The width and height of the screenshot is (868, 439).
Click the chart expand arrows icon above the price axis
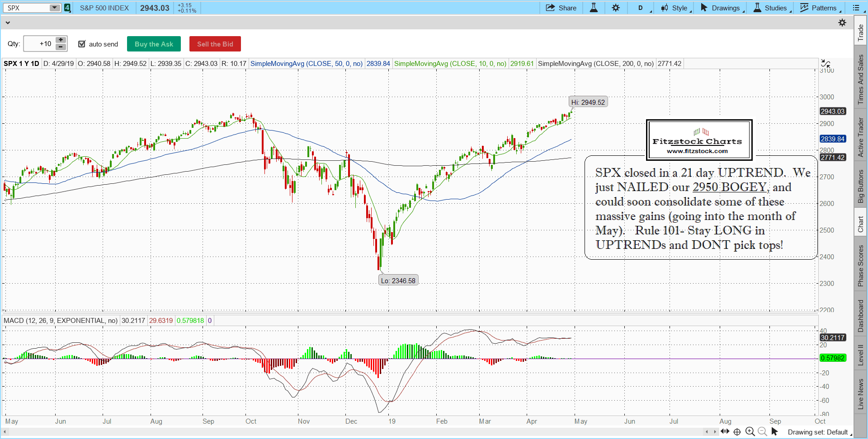[825, 64]
